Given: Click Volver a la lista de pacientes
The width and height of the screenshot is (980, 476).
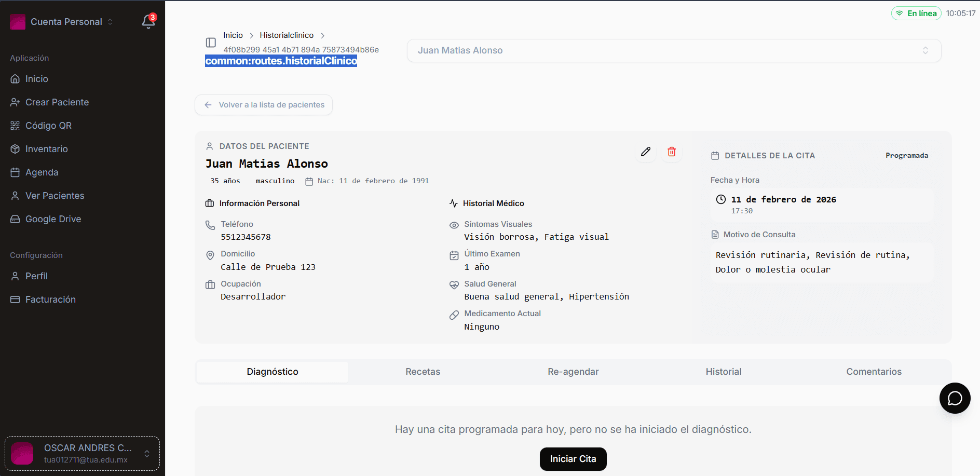Looking at the screenshot, I should point(264,105).
